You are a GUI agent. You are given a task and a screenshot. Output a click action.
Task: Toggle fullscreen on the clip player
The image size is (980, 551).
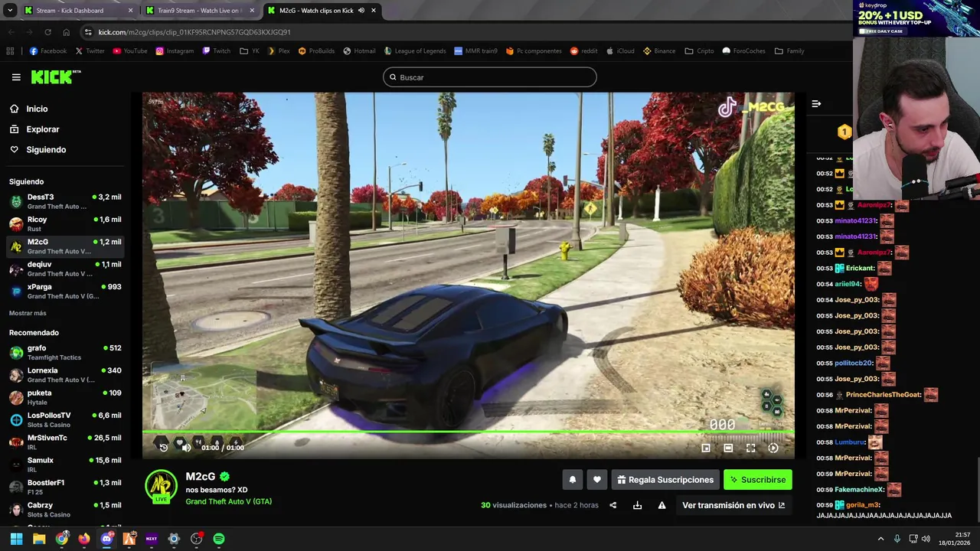(x=750, y=448)
